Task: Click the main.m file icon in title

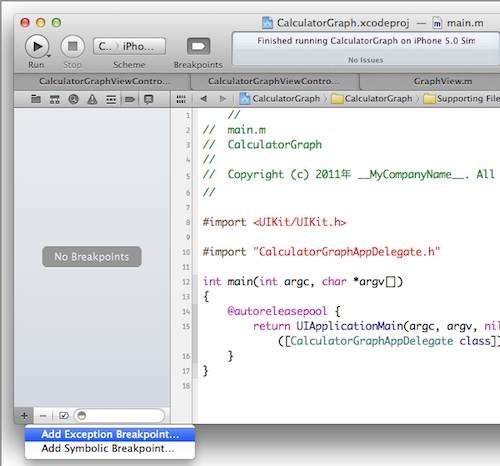Action: (x=437, y=23)
